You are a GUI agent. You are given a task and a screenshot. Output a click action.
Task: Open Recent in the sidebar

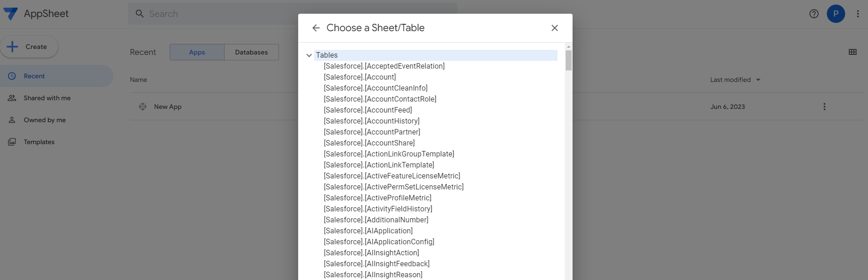point(57,76)
